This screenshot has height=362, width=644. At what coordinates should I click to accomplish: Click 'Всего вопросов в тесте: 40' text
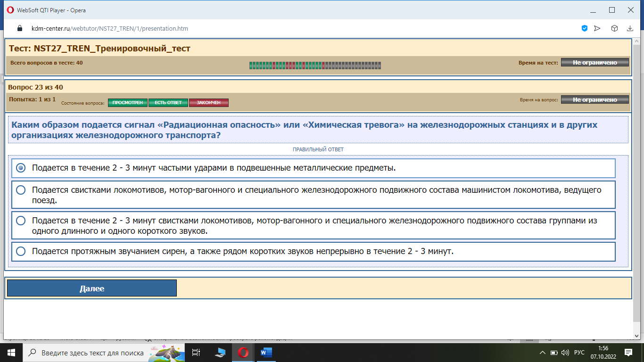click(x=46, y=62)
